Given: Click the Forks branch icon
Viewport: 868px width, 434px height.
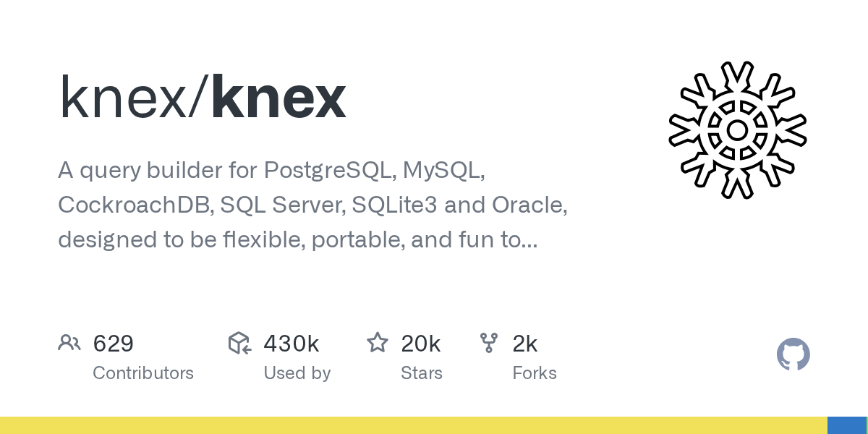Looking at the screenshot, I should coord(489,343).
